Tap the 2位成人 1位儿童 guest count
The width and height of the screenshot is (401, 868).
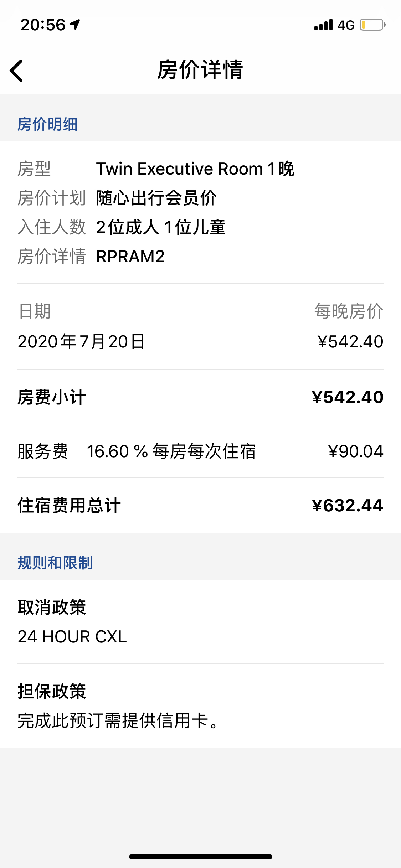(x=161, y=227)
